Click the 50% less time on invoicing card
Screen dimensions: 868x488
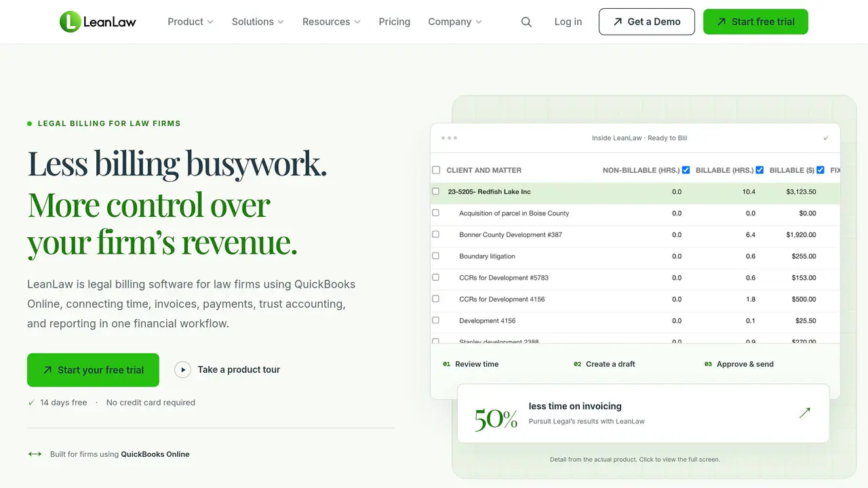[644, 413]
